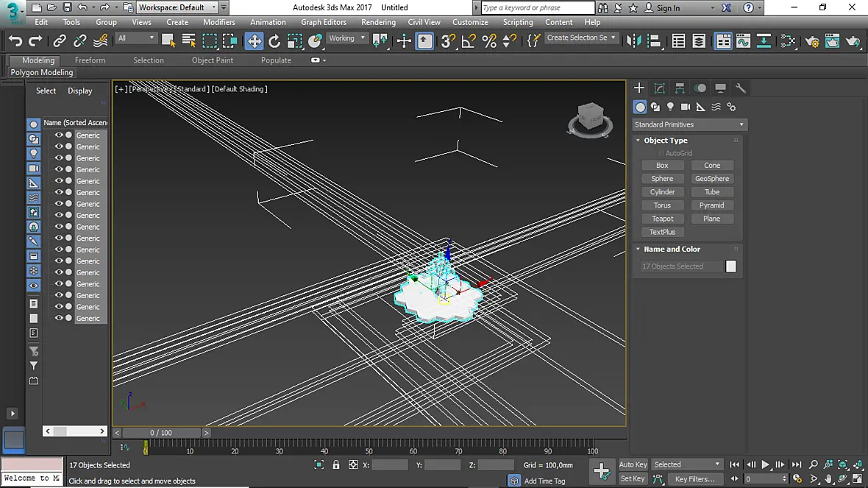The height and width of the screenshot is (488, 868).
Task: Expand the Working reference coordinate dropdown
Action: point(347,38)
